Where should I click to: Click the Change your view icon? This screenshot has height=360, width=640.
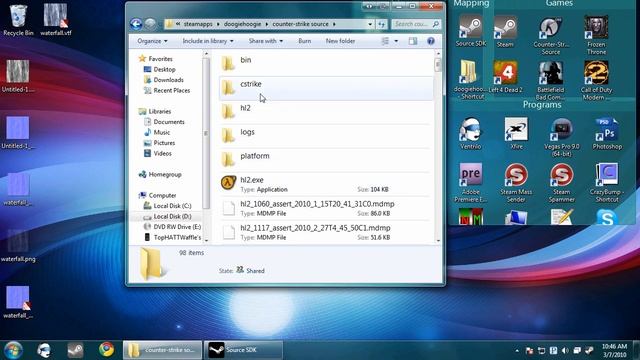coord(385,41)
